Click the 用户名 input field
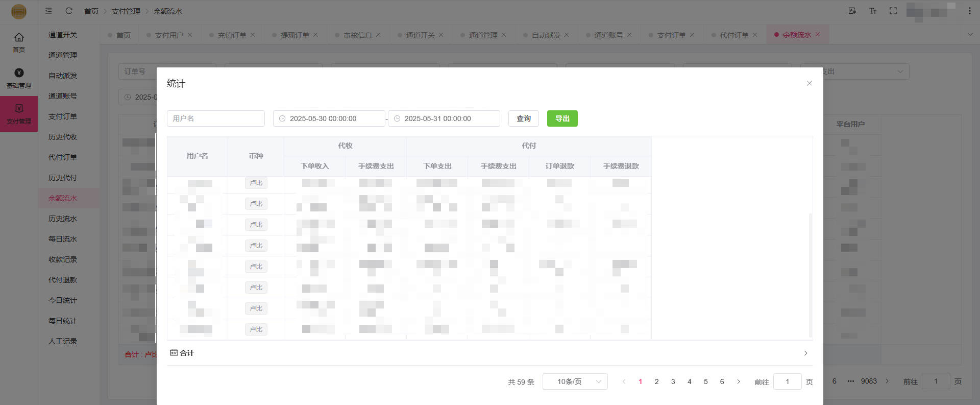 click(215, 118)
